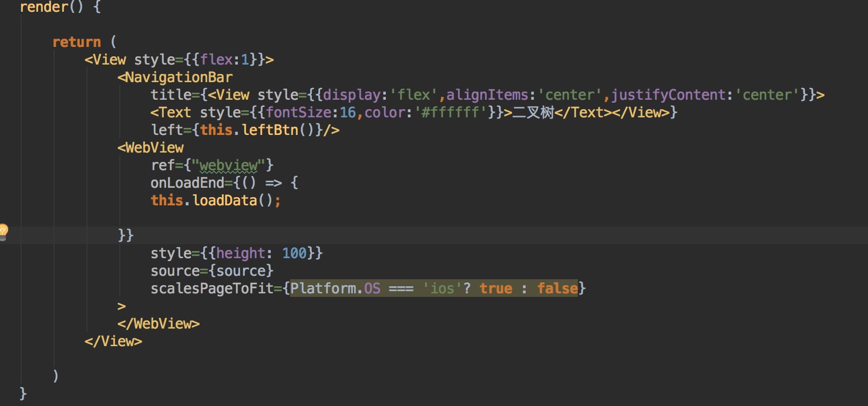Viewport: 868px width, 406px height.
Task: Click the 'onLoadEnd' attribute
Action: click(x=187, y=183)
